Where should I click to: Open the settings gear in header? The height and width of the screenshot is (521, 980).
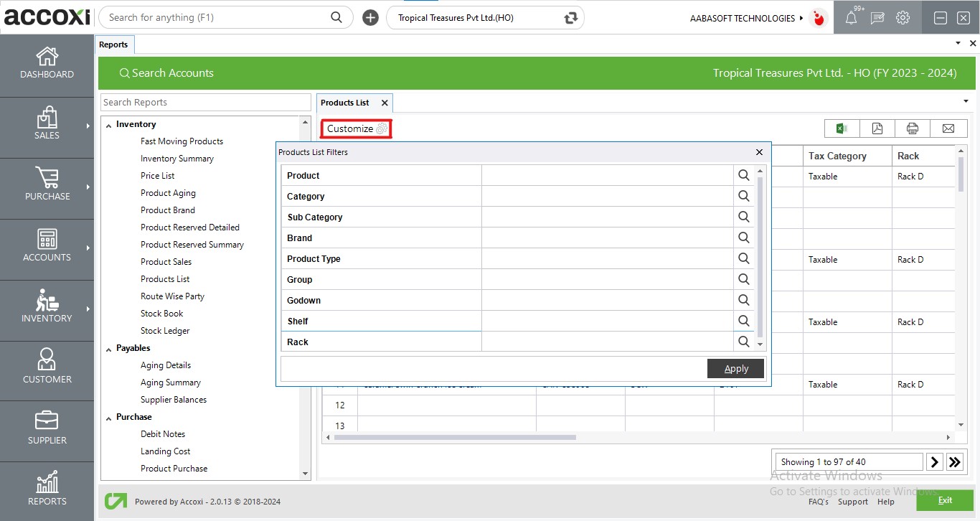(x=903, y=18)
